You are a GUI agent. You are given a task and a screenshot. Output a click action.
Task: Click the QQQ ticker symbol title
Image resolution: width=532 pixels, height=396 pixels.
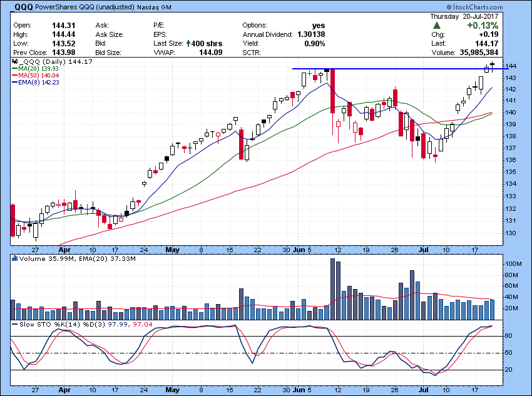tap(22, 6)
